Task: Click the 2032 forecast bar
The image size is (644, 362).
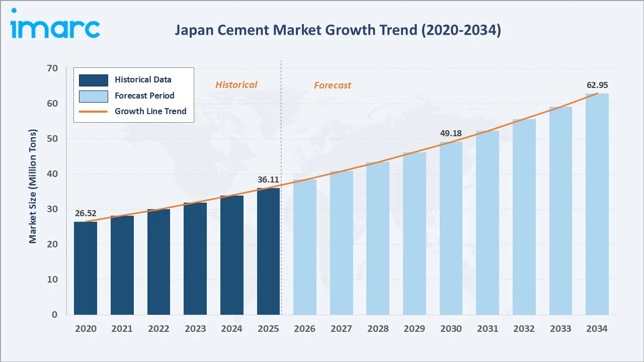Action: (x=524, y=217)
